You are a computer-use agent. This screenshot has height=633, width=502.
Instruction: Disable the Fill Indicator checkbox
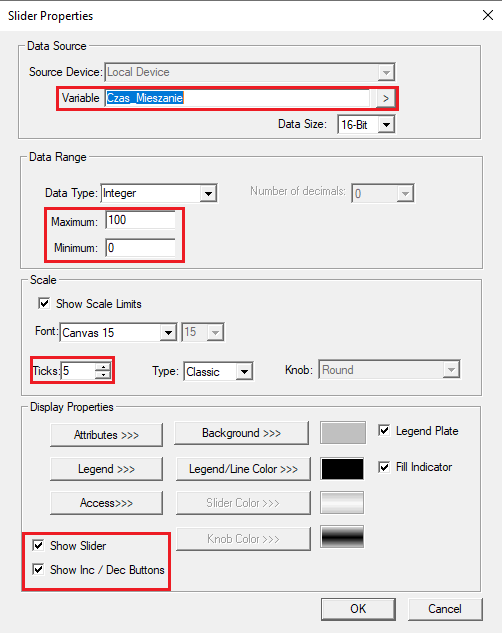[x=384, y=467]
